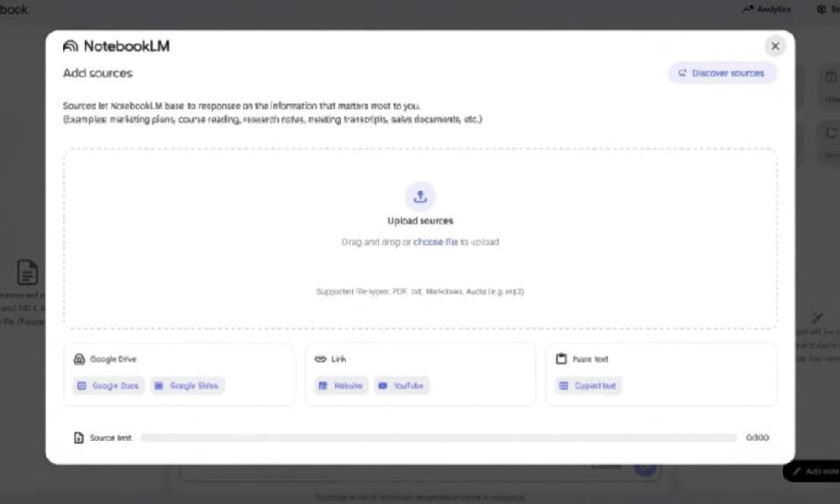Viewport: 840px width, 504px height.
Task: Click the Link chain icon
Action: pyautogui.click(x=320, y=359)
